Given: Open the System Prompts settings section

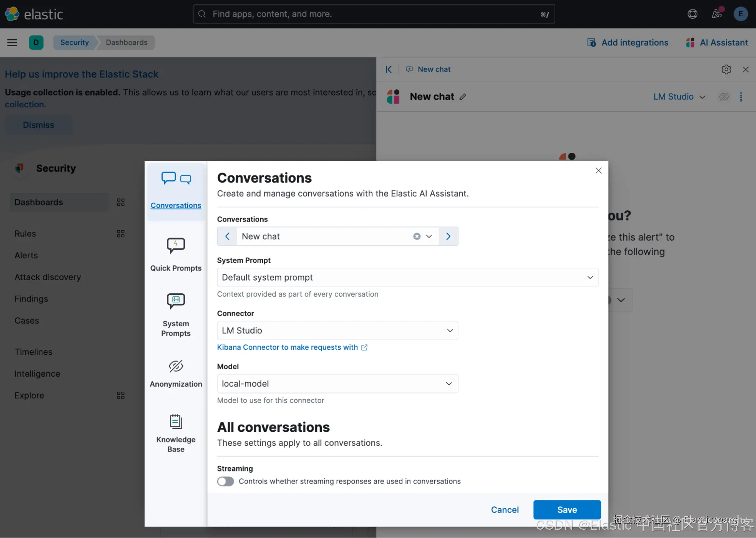Looking at the screenshot, I should (x=176, y=315).
